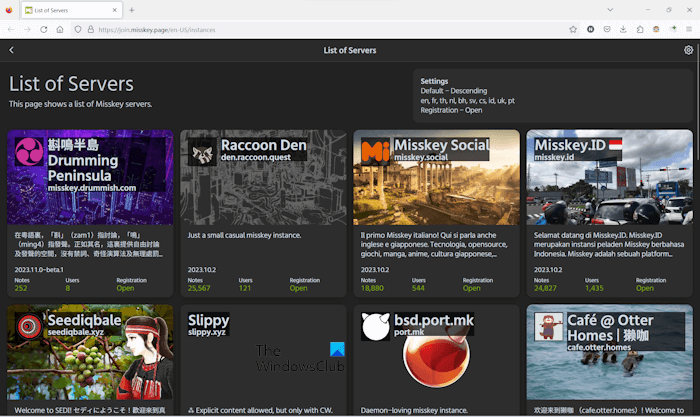The width and height of the screenshot is (700, 417).
Task: Click the port.mk domain text
Action: coord(409,332)
